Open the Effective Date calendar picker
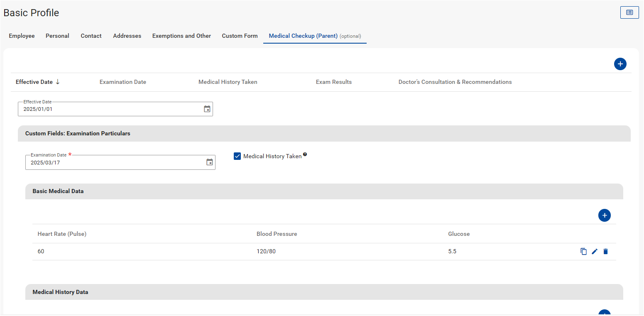Image resolution: width=644 pixels, height=316 pixels. 207,109
